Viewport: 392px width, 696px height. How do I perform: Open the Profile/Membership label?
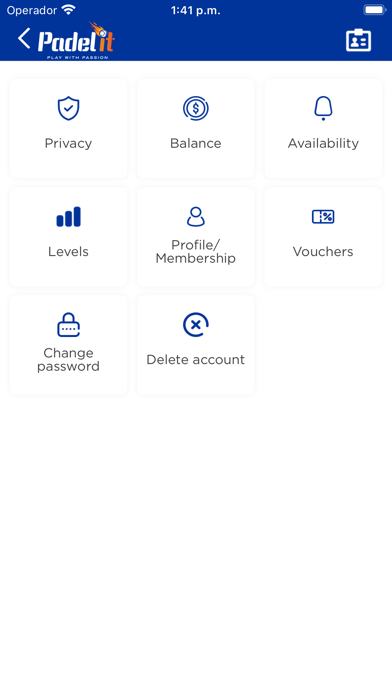click(196, 251)
